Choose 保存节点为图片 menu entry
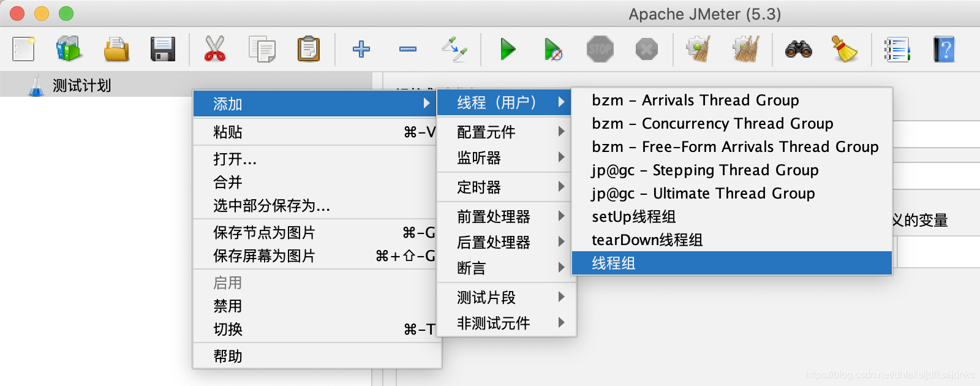980x386 pixels. pos(315,233)
